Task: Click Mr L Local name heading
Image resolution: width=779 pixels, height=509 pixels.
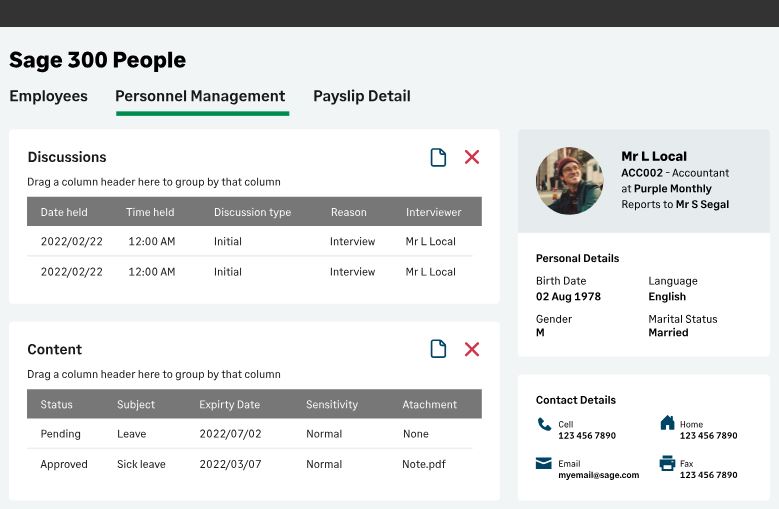Action: pyautogui.click(x=654, y=156)
